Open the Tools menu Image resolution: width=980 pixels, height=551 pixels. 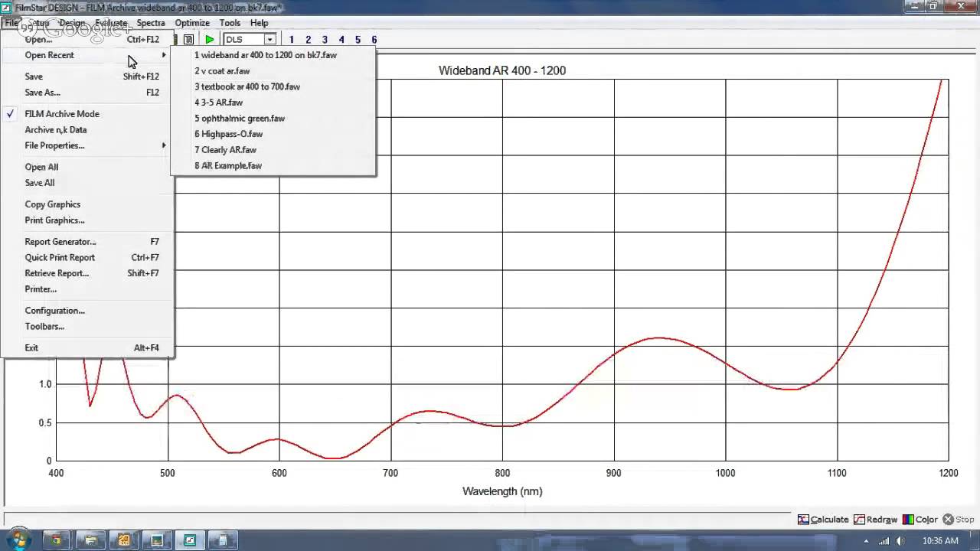coord(230,23)
